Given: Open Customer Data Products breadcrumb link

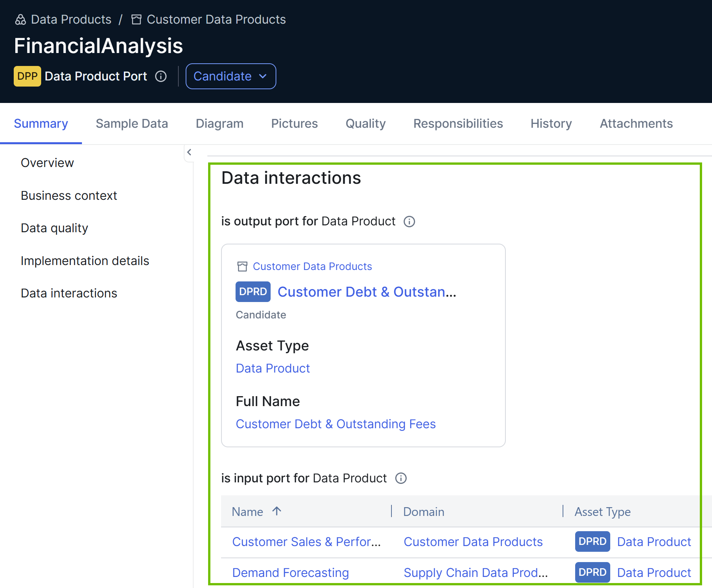Looking at the screenshot, I should pyautogui.click(x=216, y=19).
